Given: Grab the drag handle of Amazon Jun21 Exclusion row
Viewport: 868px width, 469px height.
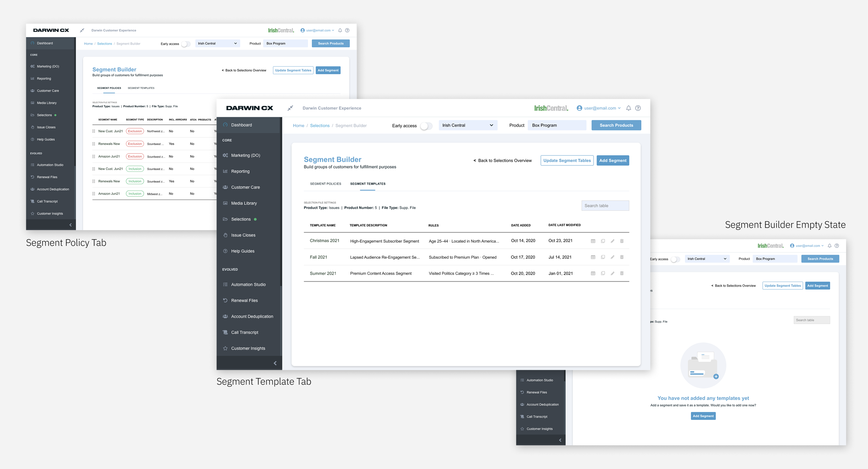Looking at the screenshot, I should tap(94, 157).
